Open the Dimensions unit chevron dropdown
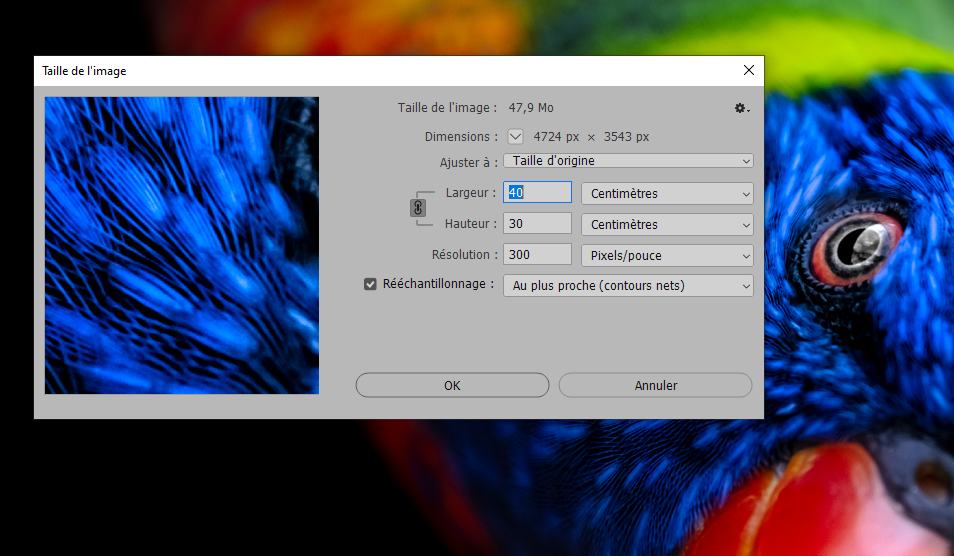The width and height of the screenshot is (954, 556). click(x=515, y=137)
